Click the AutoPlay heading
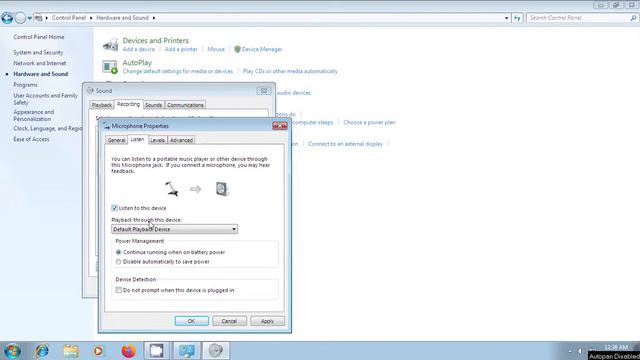This screenshot has width=640, height=360. [x=137, y=62]
